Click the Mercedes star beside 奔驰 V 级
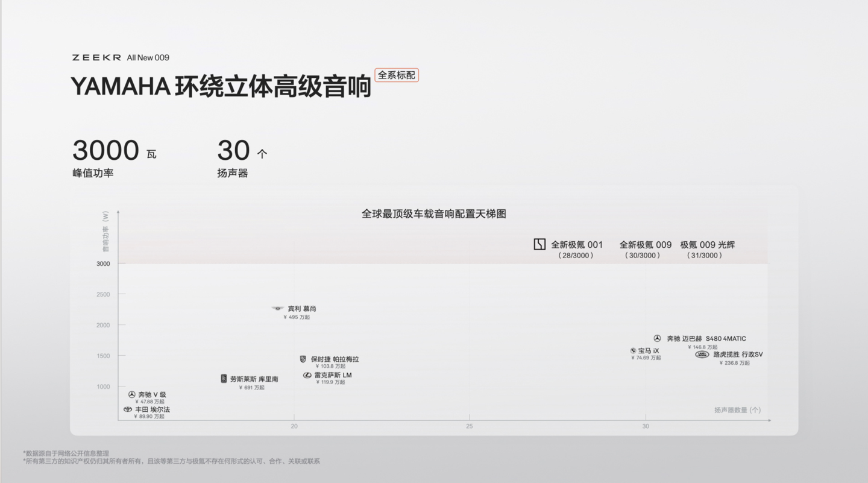Screen dimensions: 868x483 point(132,394)
